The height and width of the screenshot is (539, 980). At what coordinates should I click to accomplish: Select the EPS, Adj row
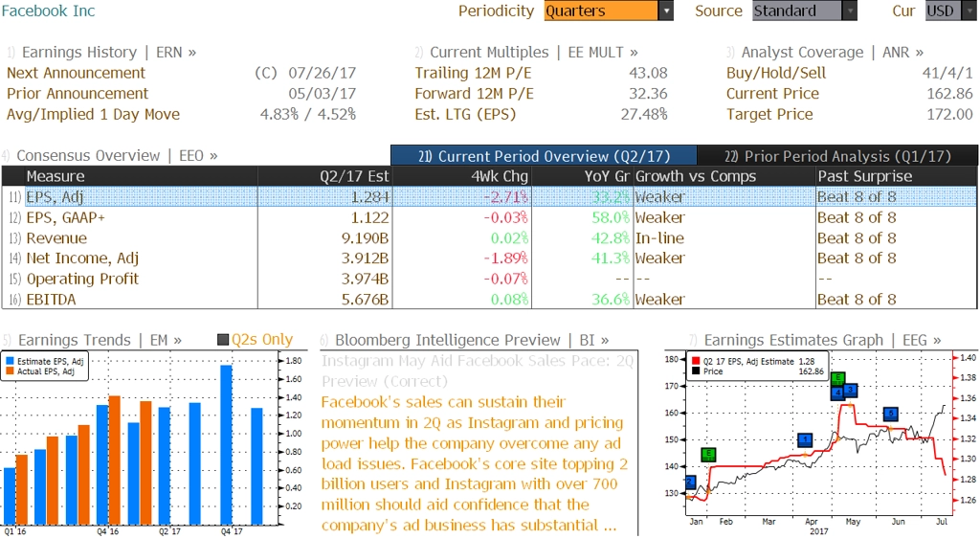[x=489, y=197]
